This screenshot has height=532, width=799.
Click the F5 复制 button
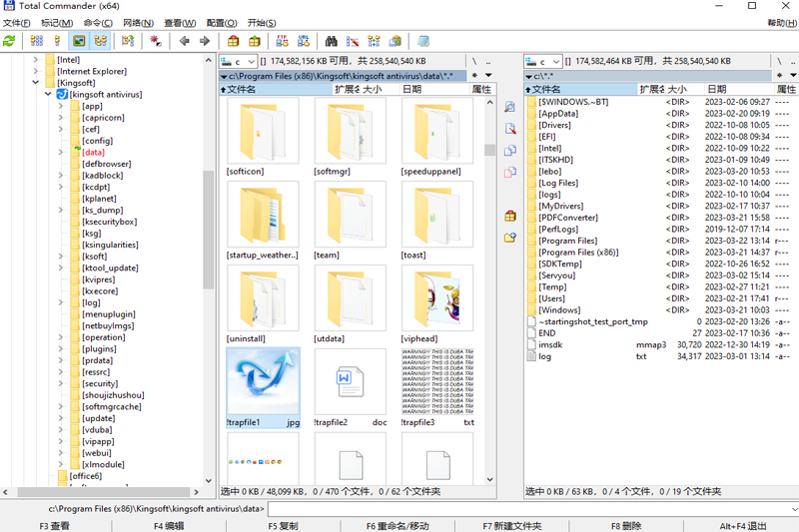point(283,526)
